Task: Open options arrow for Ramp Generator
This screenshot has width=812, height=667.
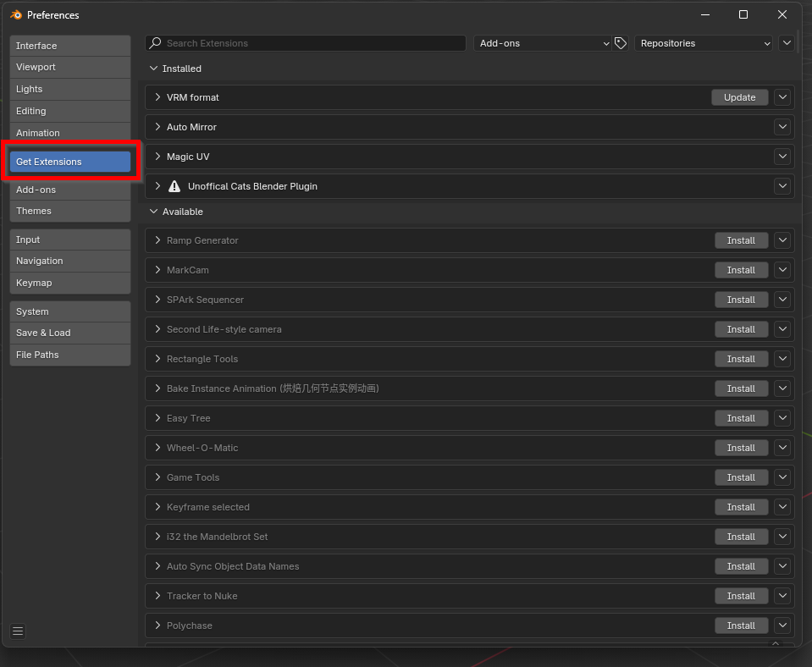Action: point(782,240)
